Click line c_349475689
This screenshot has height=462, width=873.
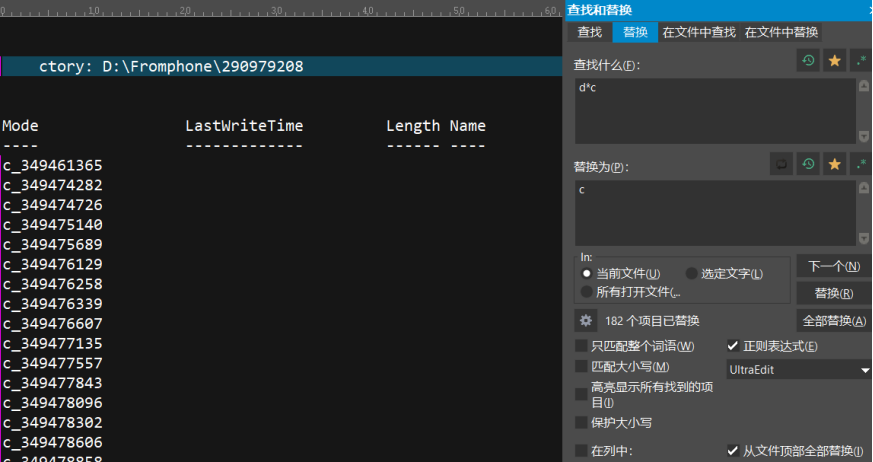[53, 244]
